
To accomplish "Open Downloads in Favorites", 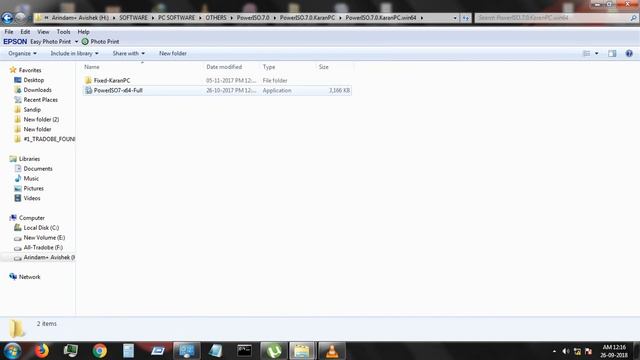I will [37, 90].
